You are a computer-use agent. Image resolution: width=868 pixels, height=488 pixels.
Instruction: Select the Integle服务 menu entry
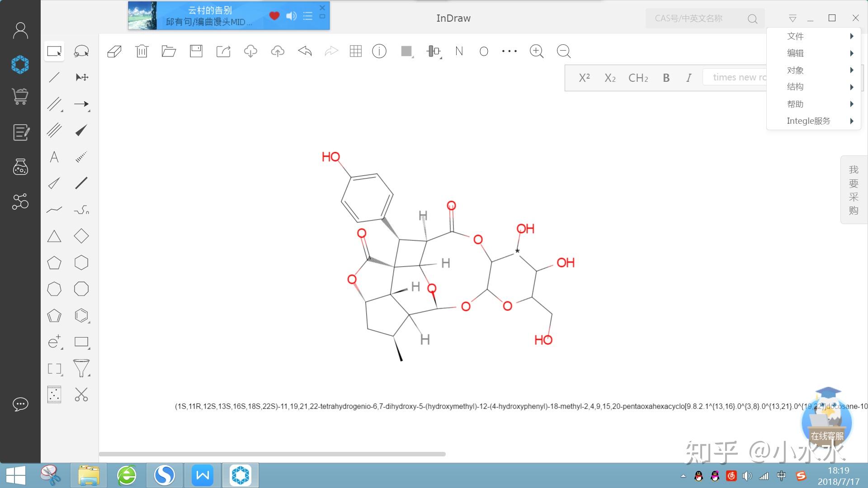808,121
